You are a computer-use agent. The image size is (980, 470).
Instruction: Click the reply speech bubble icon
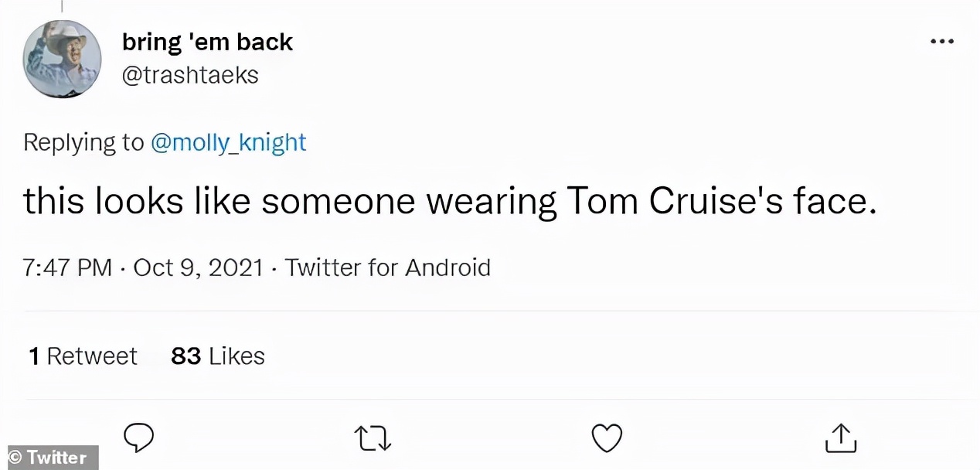(x=139, y=438)
